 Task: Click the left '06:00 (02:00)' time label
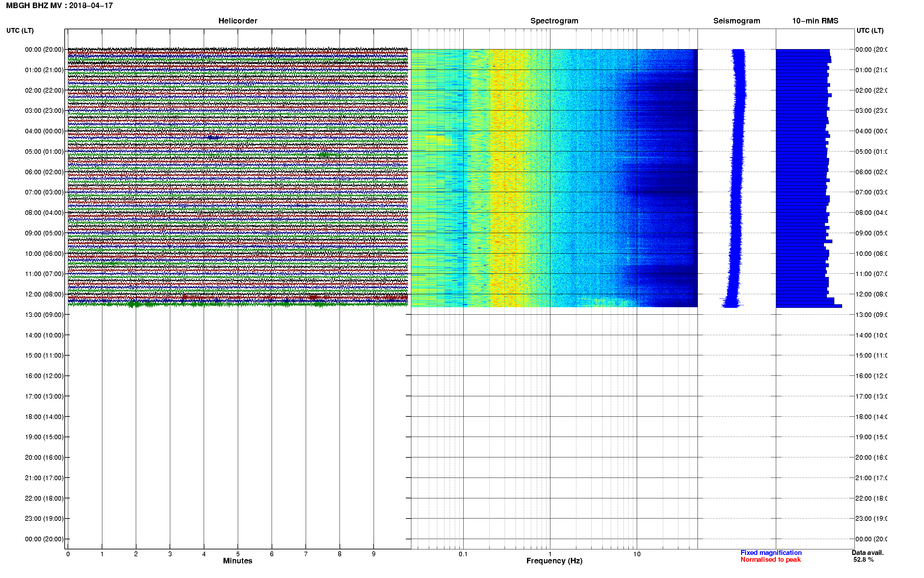tap(44, 172)
